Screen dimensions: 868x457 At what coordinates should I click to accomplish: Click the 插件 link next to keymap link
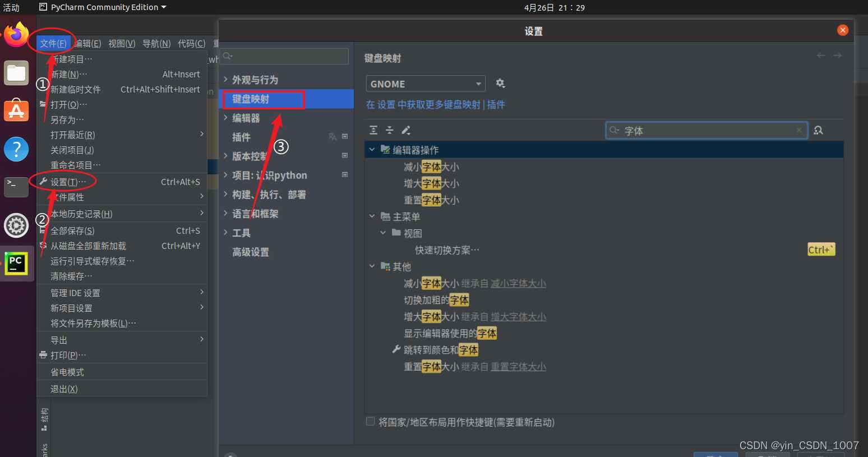coord(496,105)
